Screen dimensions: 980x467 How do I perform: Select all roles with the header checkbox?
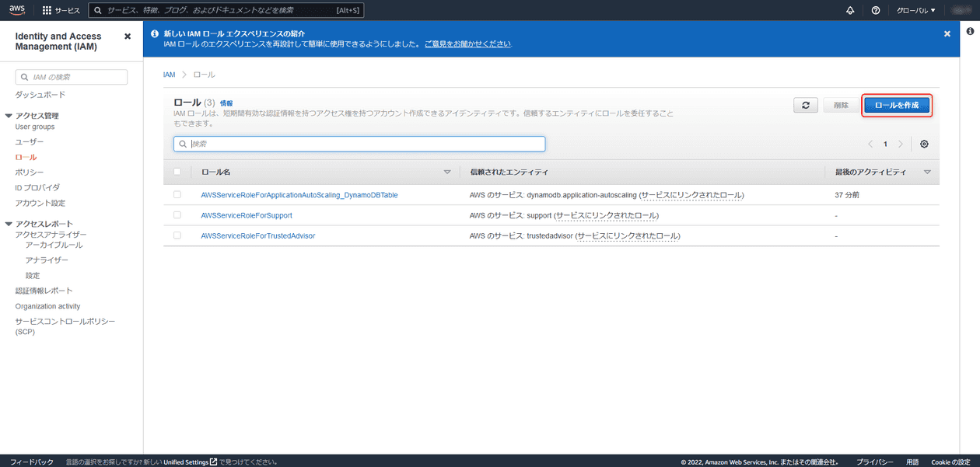click(177, 172)
